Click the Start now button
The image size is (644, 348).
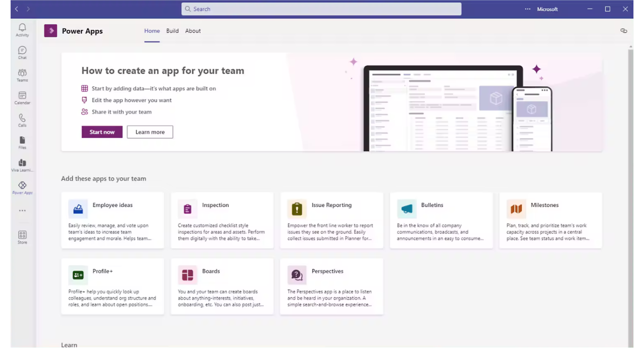[102, 132]
